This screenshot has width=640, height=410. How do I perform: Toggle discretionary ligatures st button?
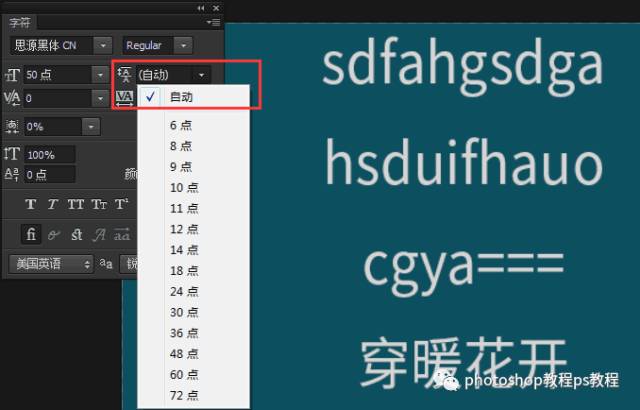[x=76, y=235]
